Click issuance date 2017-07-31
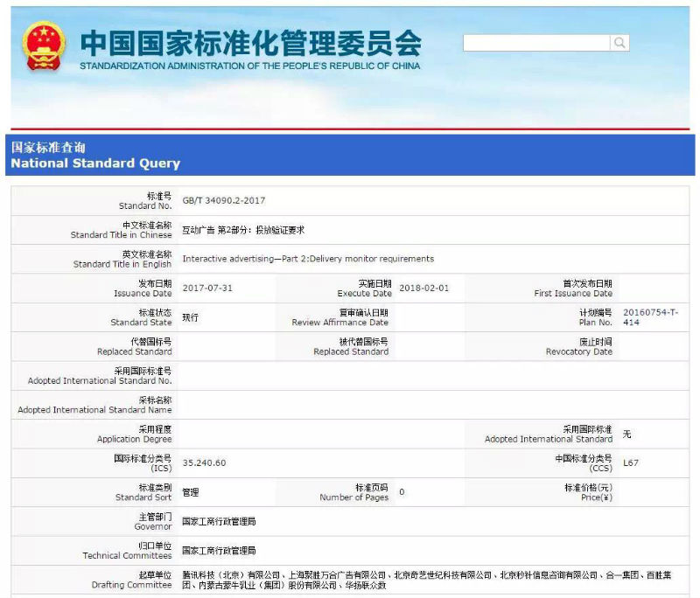The width and height of the screenshot is (700, 598). [x=206, y=289]
